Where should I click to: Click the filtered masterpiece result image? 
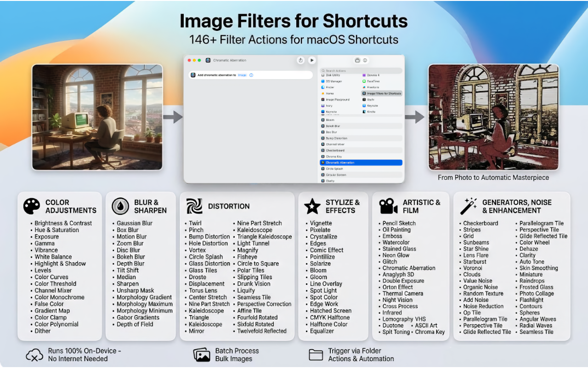pyautogui.click(x=493, y=117)
